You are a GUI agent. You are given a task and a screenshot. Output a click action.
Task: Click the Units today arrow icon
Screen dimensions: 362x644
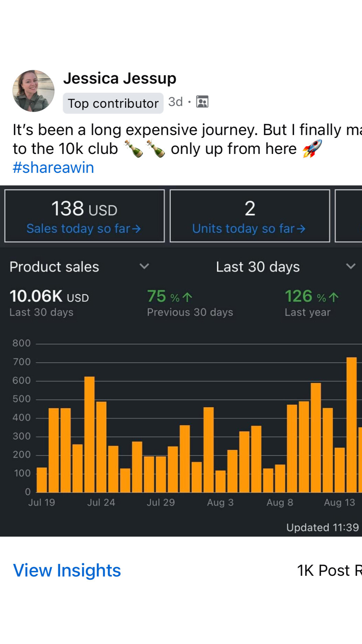tap(301, 229)
